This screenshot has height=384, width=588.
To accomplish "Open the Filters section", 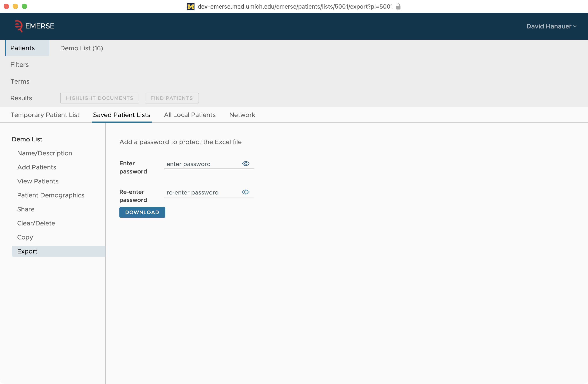I will click(19, 65).
